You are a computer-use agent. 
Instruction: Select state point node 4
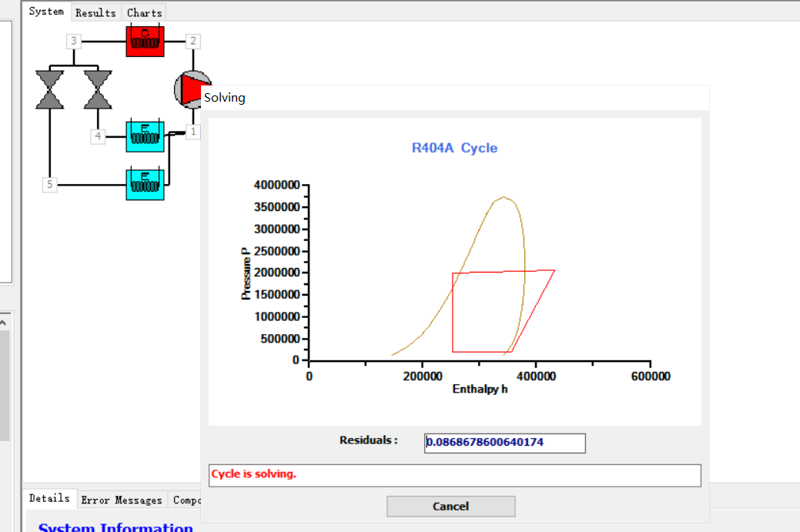click(98, 136)
